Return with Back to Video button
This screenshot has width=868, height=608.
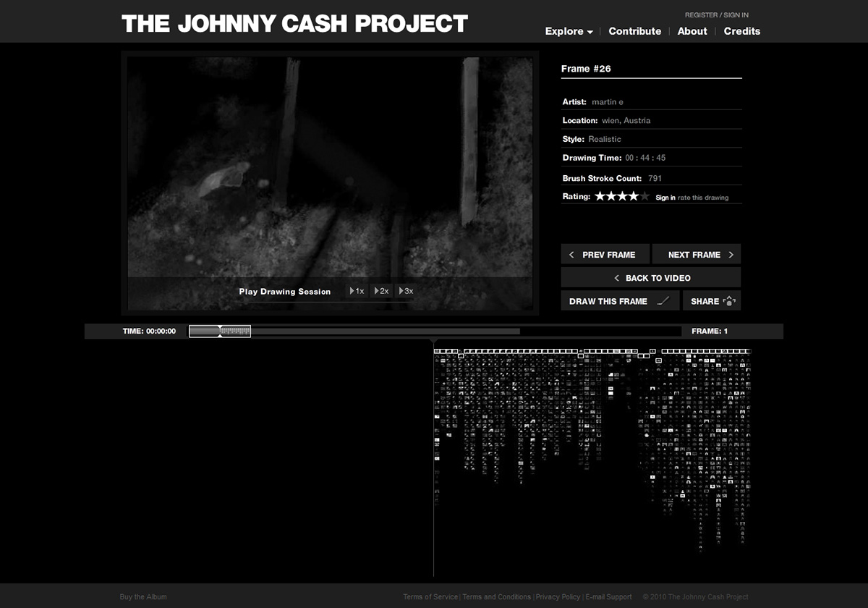pos(651,277)
